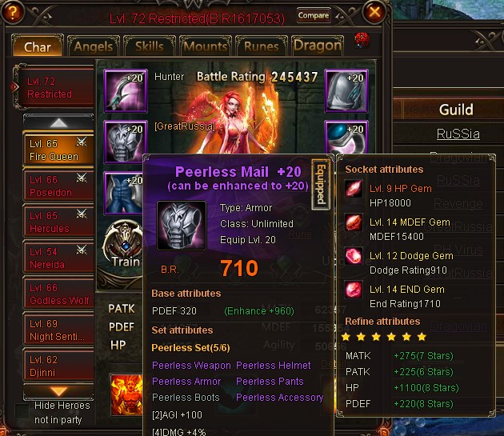The height and width of the screenshot is (436, 504).
Task: Click the fiery hero portrait thumbnail
Action: click(x=126, y=394)
